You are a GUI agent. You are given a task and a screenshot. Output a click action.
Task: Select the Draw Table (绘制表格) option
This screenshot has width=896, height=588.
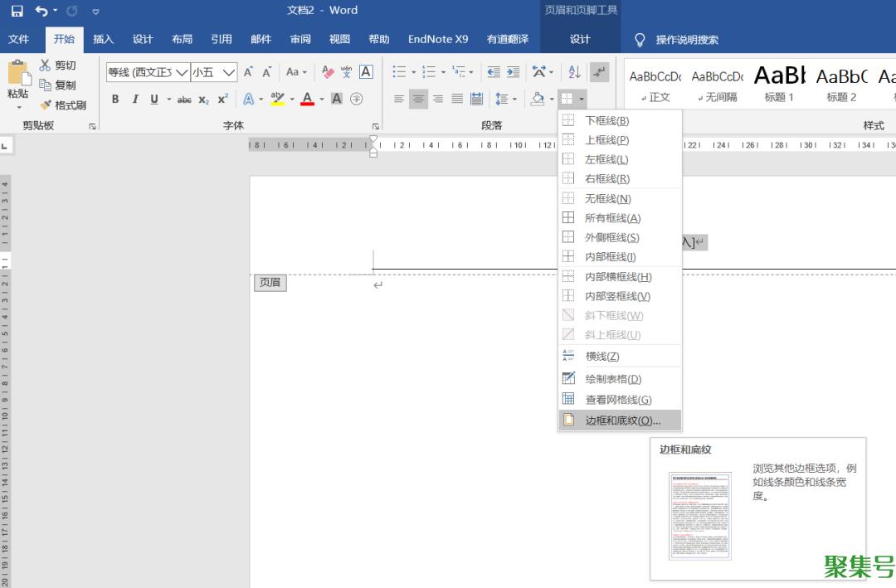(612, 379)
